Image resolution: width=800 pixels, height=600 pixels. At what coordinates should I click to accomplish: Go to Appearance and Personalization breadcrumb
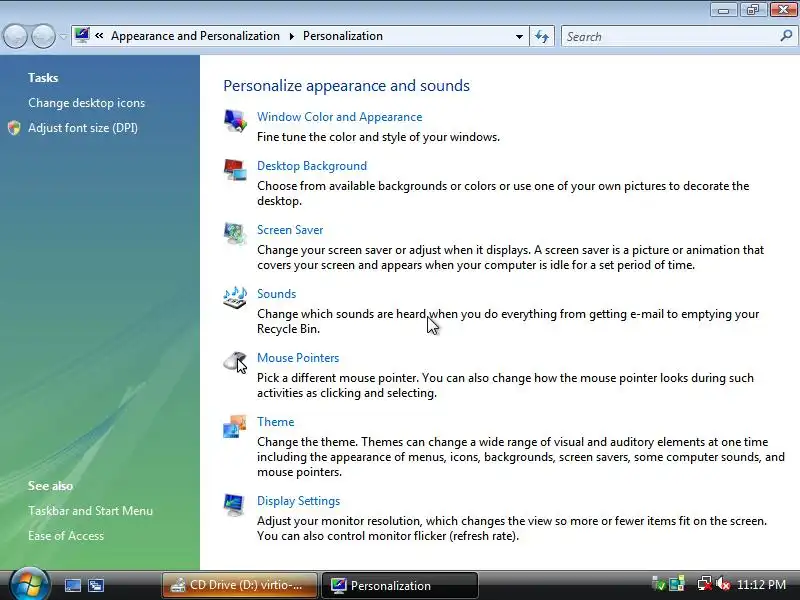195,36
